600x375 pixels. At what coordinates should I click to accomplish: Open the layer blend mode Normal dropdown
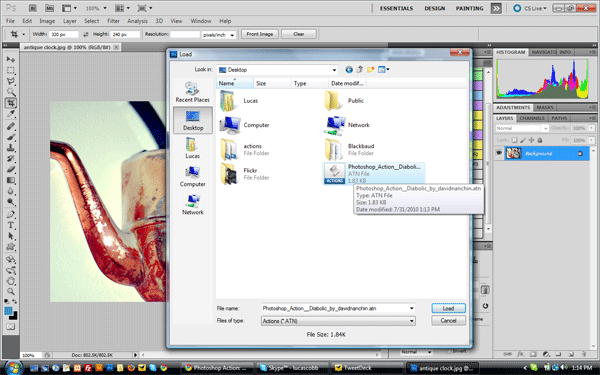522,128
